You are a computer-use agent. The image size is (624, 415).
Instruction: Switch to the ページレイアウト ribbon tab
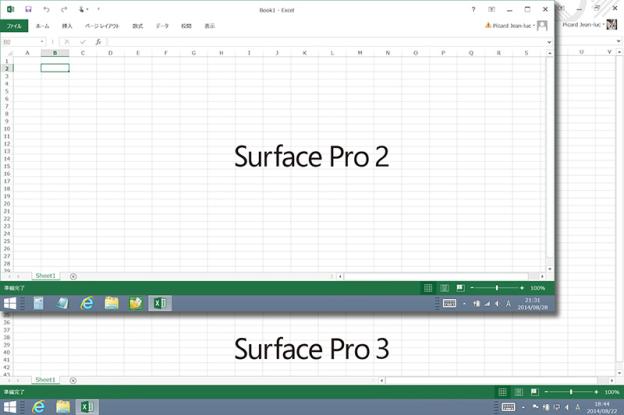(x=102, y=26)
